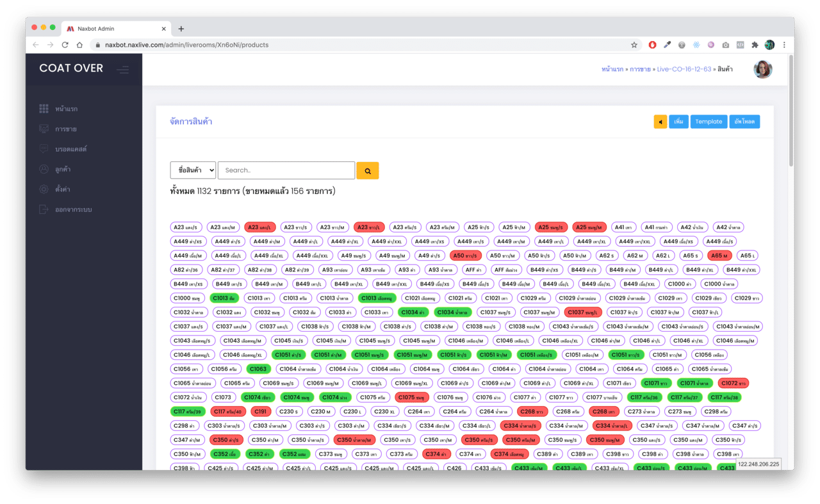Select the red A23 ขาว/L product tag
This screenshot has height=504, width=820.
click(369, 227)
